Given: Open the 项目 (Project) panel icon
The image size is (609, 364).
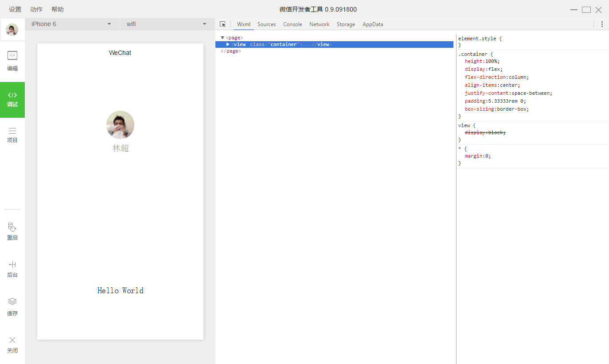Looking at the screenshot, I should click(12, 134).
